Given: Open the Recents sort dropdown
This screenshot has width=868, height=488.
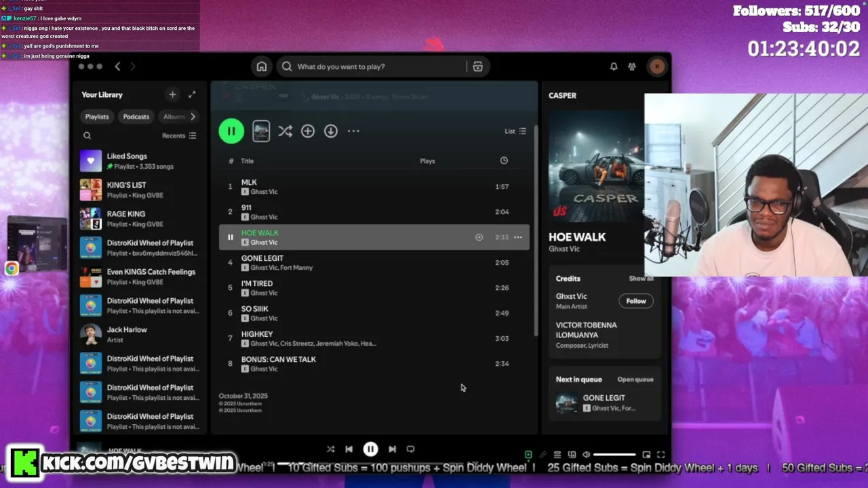Looking at the screenshot, I should [x=179, y=136].
